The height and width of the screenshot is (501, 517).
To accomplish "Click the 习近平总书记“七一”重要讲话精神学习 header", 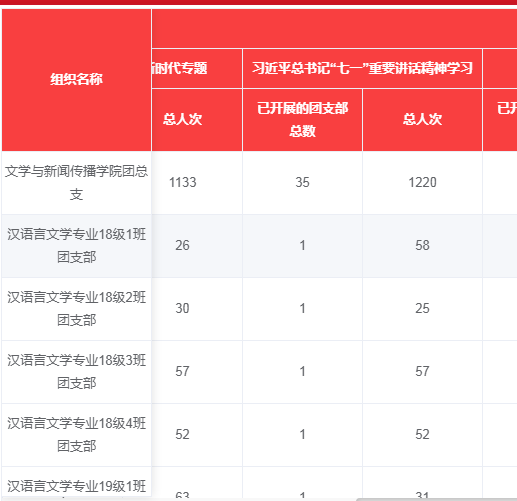I will click(362, 68).
